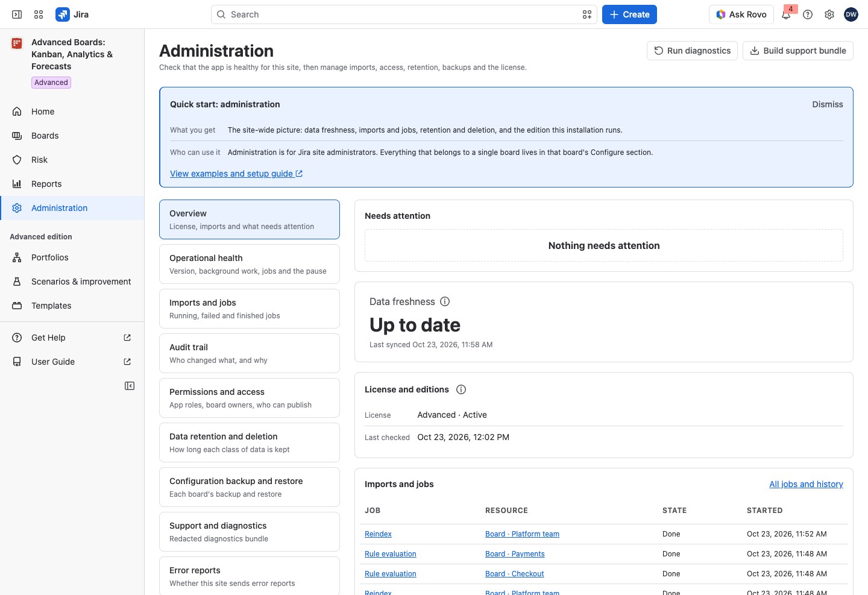
Task: Open the Board · Payments resource link
Action: click(x=515, y=554)
